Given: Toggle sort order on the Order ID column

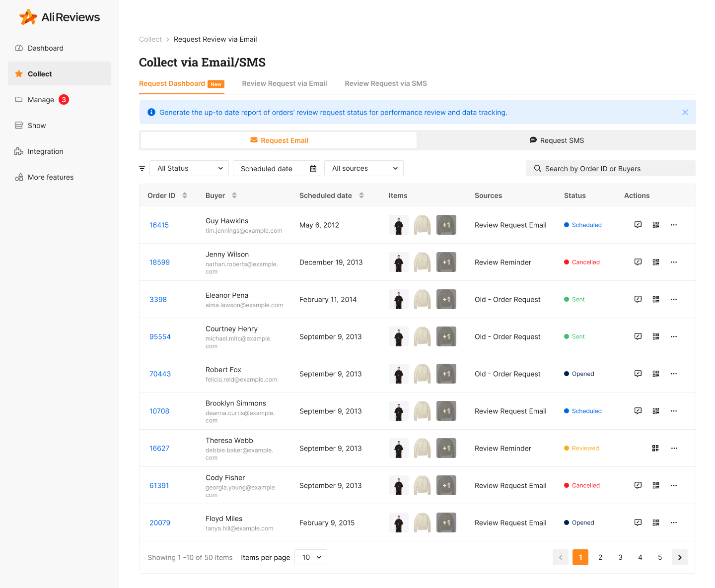Looking at the screenshot, I should [184, 196].
